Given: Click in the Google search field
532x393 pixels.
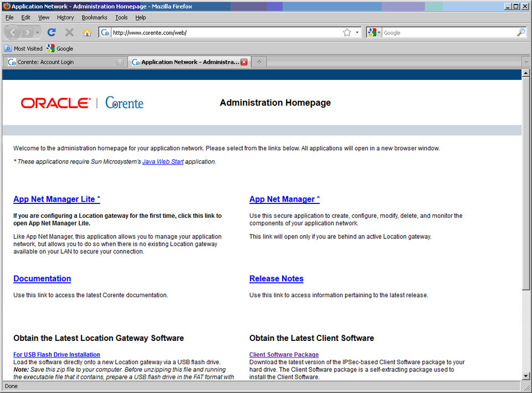Looking at the screenshot, I should click(x=449, y=33).
